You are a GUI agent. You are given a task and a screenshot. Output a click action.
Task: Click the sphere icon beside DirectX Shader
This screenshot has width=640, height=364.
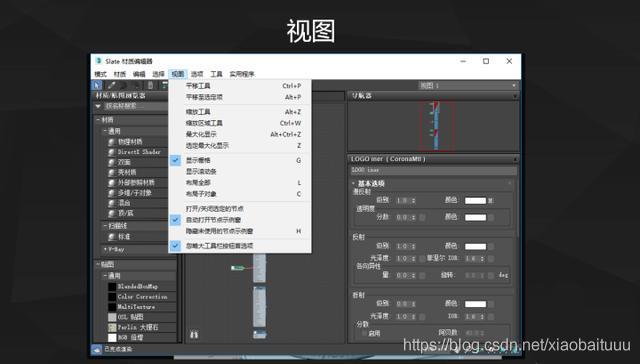(112, 152)
